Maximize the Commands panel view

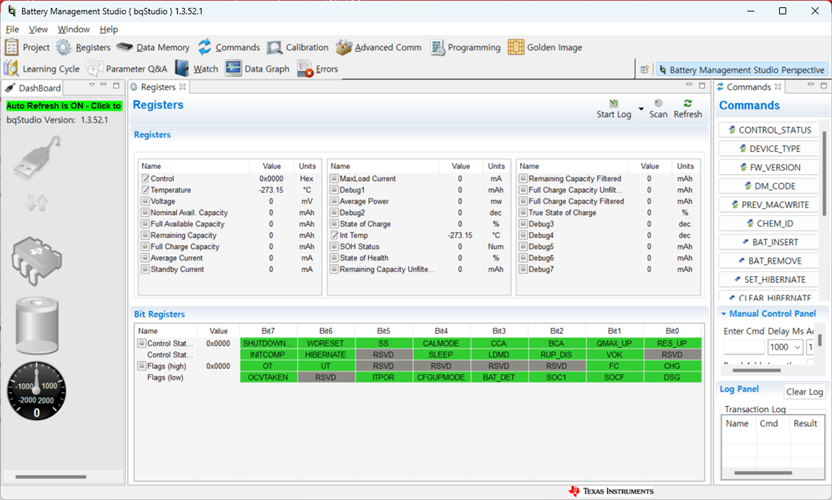coord(824,85)
